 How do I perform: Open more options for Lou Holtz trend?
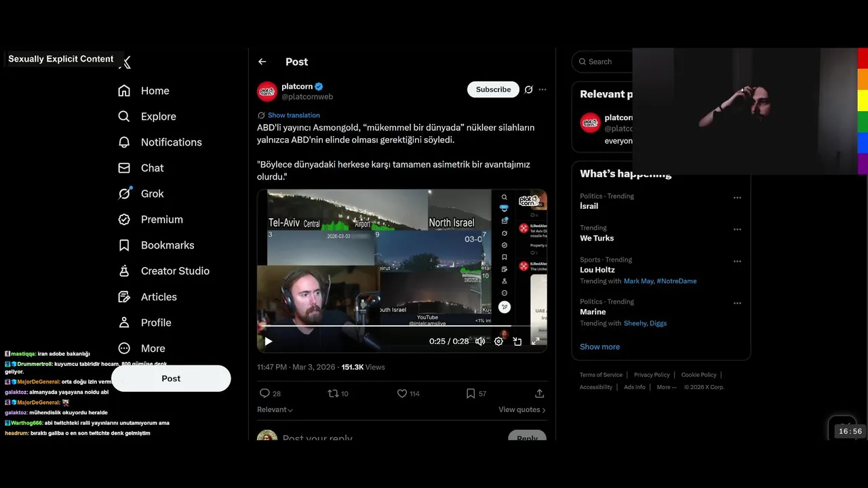[x=737, y=261]
